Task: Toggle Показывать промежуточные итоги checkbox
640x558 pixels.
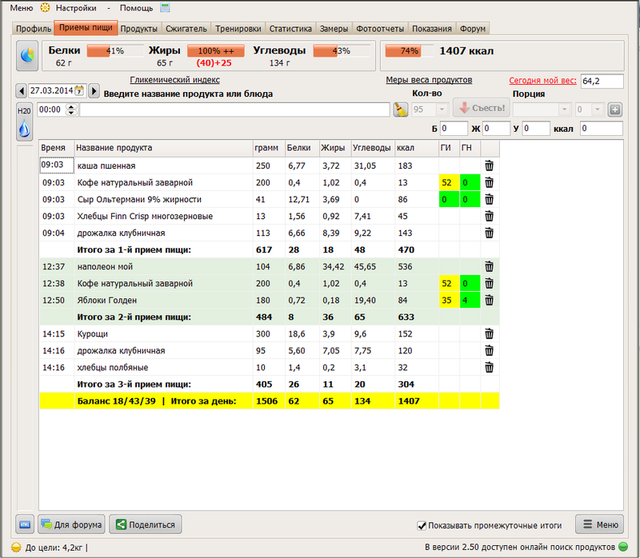Action: pyautogui.click(x=422, y=525)
